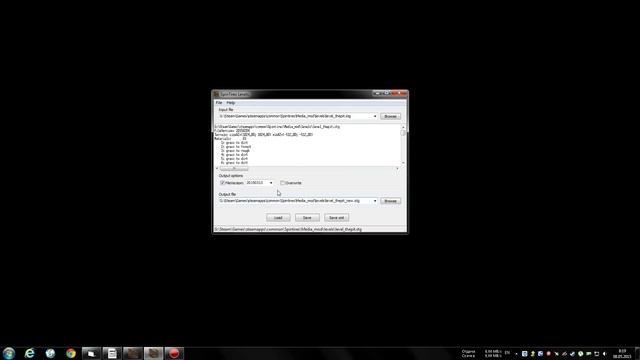The height and width of the screenshot is (360, 640).
Task: Expand the Input file path dropdown arrow
Action: (x=375, y=116)
